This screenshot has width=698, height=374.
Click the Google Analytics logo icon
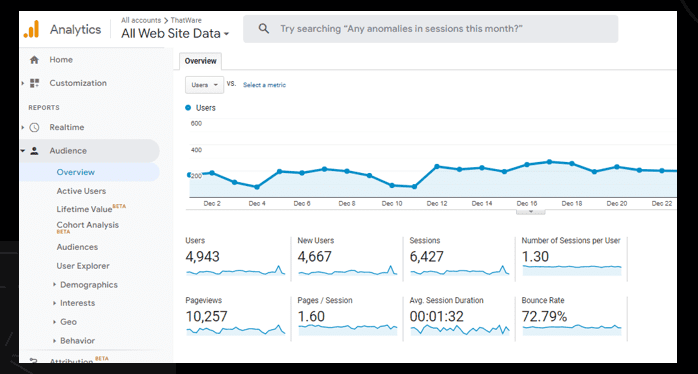click(31, 29)
